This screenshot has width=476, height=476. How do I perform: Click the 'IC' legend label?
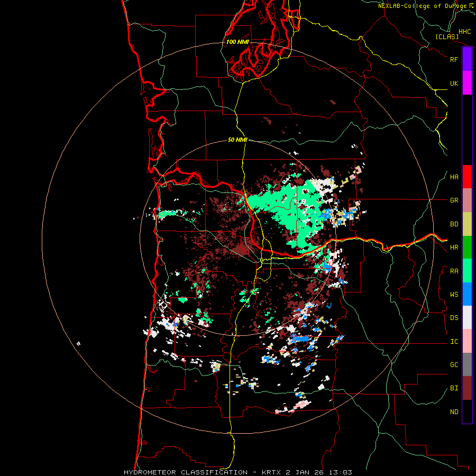454,342
